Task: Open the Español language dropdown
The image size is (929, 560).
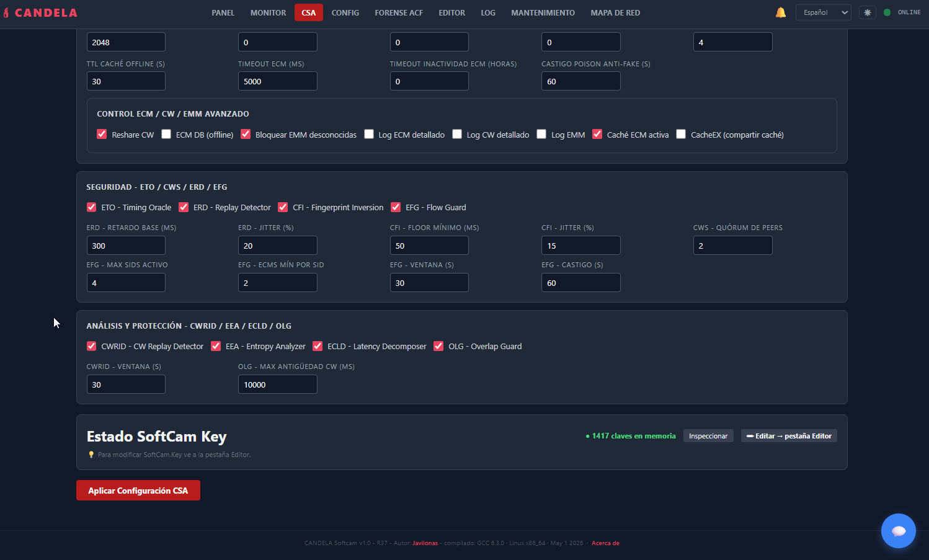Action: [x=823, y=12]
